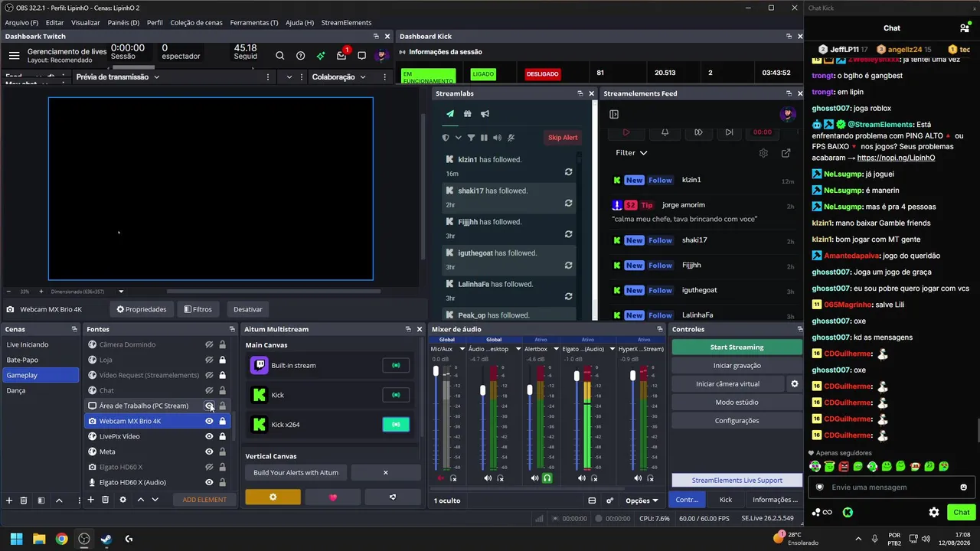Open source properties gear in Fontes toolbar
Viewport: 980px width, 551px height.
(122, 500)
